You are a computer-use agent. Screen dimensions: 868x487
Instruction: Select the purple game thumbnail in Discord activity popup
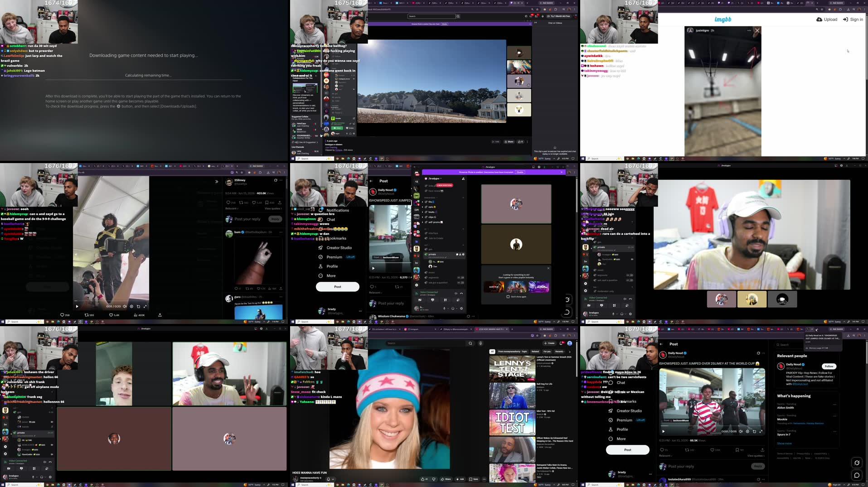click(x=539, y=287)
